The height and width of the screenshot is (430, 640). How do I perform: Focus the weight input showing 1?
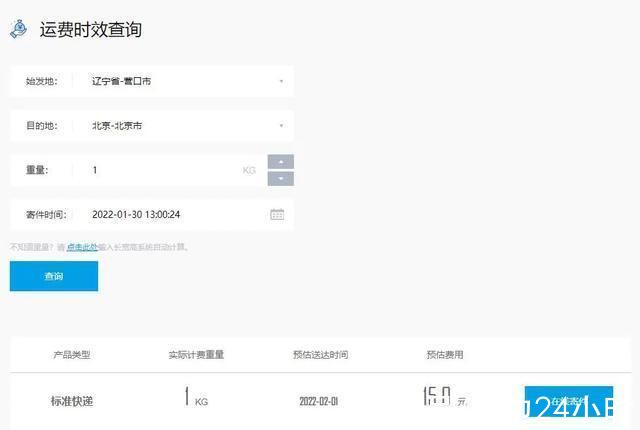pyautogui.click(x=138, y=170)
